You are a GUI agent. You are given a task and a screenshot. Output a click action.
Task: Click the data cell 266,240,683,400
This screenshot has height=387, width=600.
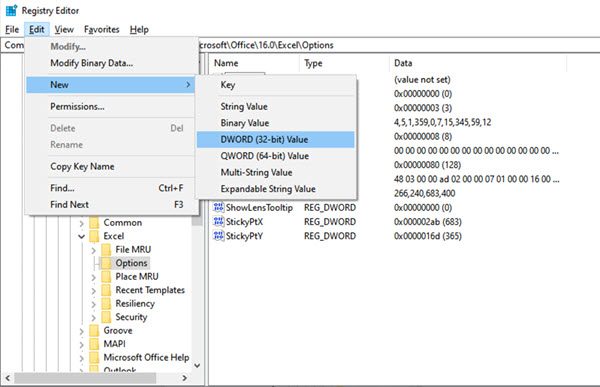[424, 193]
